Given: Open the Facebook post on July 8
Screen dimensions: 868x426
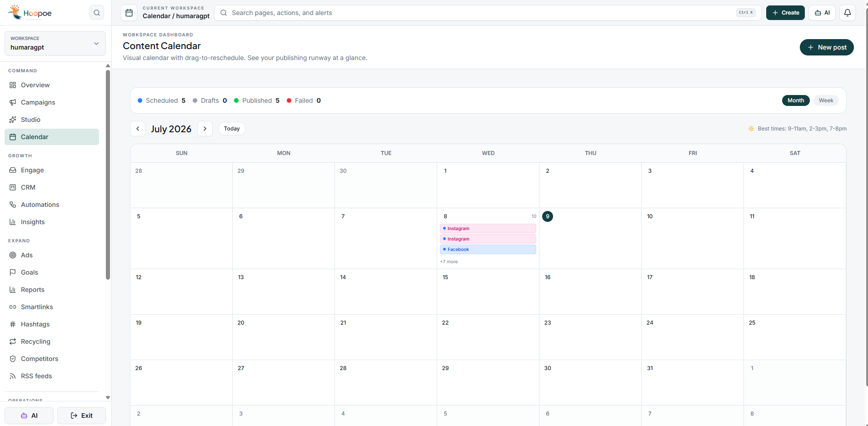Looking at the screenshot, I should [488, 249].
